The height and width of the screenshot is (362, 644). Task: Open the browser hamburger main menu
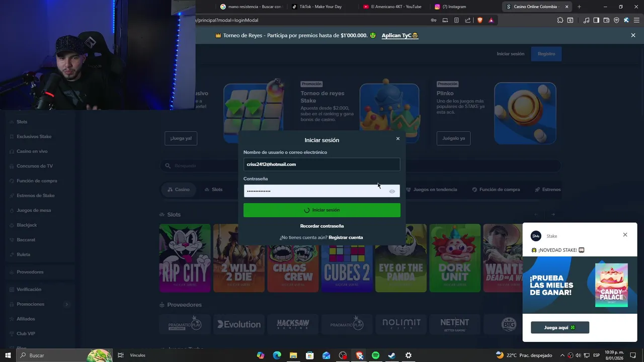pos(636,20)
